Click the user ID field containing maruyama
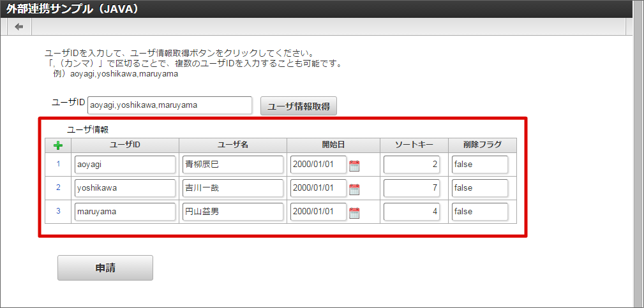 point(124,212)
